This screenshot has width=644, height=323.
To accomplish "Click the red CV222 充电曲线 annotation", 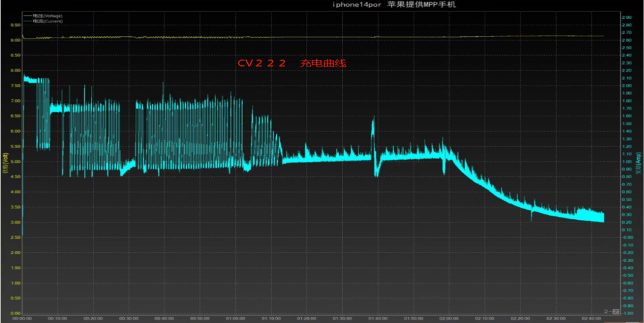I will pos(292,63).
